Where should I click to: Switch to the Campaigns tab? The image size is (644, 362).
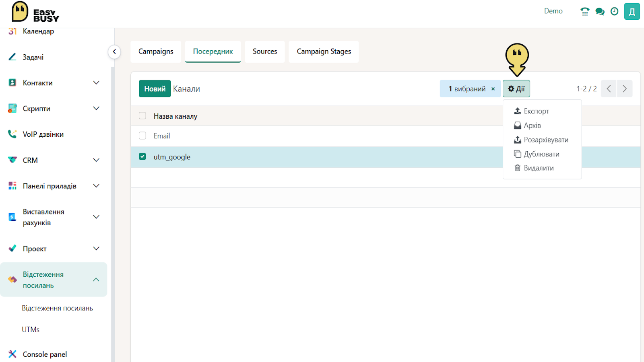pos(156,51)
